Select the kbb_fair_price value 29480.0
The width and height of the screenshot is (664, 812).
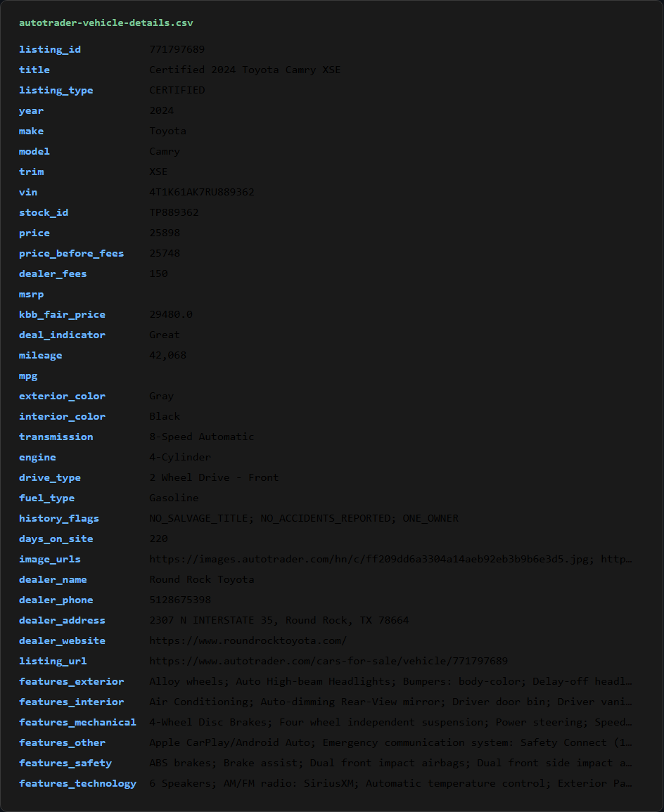tap(171, 314)
